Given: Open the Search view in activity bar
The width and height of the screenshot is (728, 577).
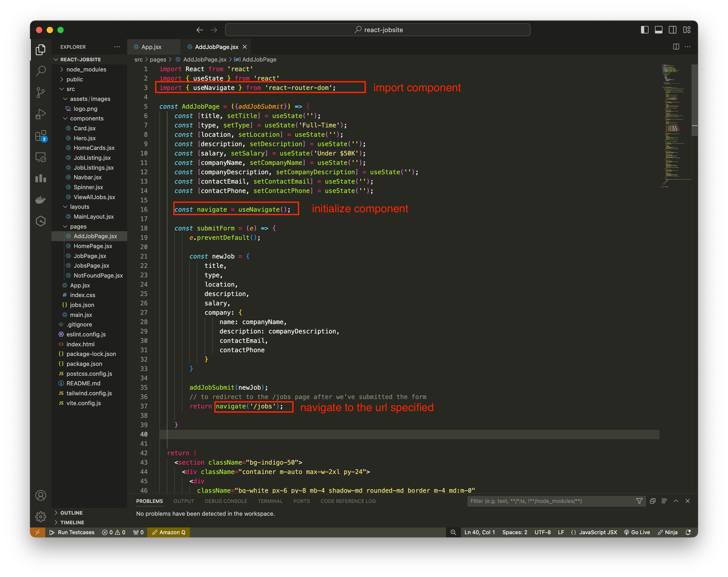Looking at the screenshot, I should 41,71.
